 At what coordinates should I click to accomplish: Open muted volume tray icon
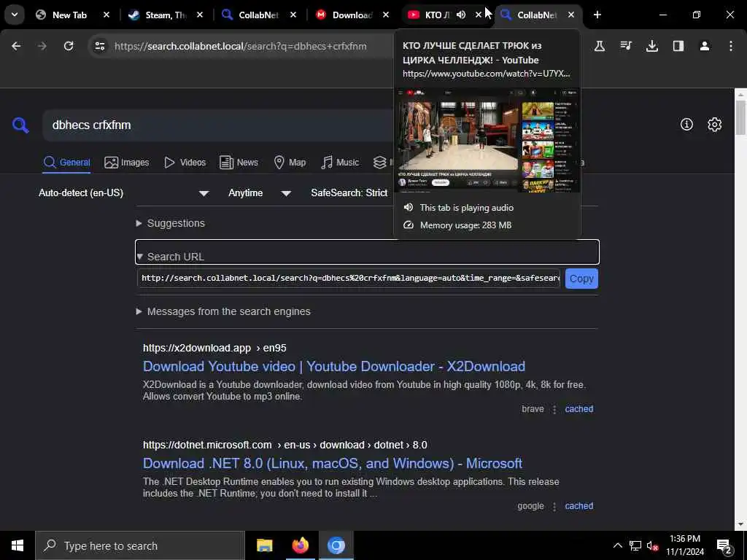(652, 545)
